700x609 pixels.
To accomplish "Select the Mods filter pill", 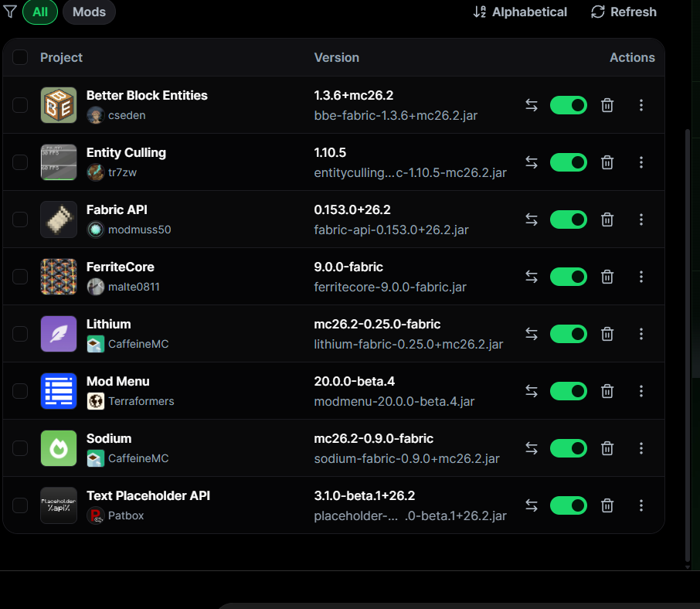I will pyautogui.click(x=90, y=12).
